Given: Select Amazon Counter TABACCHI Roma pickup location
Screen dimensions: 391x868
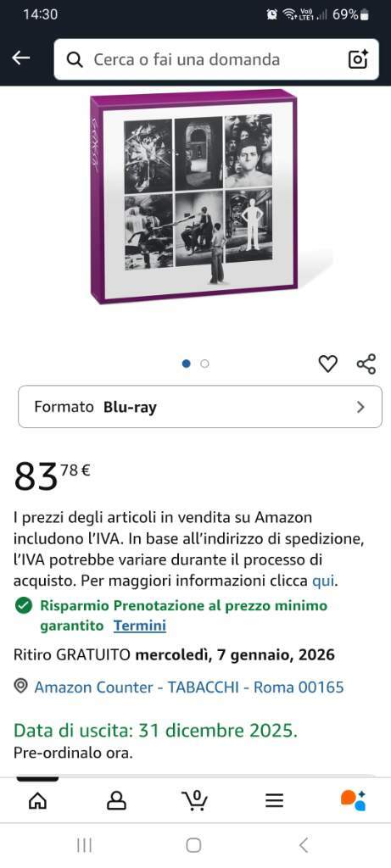Looking at the screenshot, I should click(x=189, y=687).
